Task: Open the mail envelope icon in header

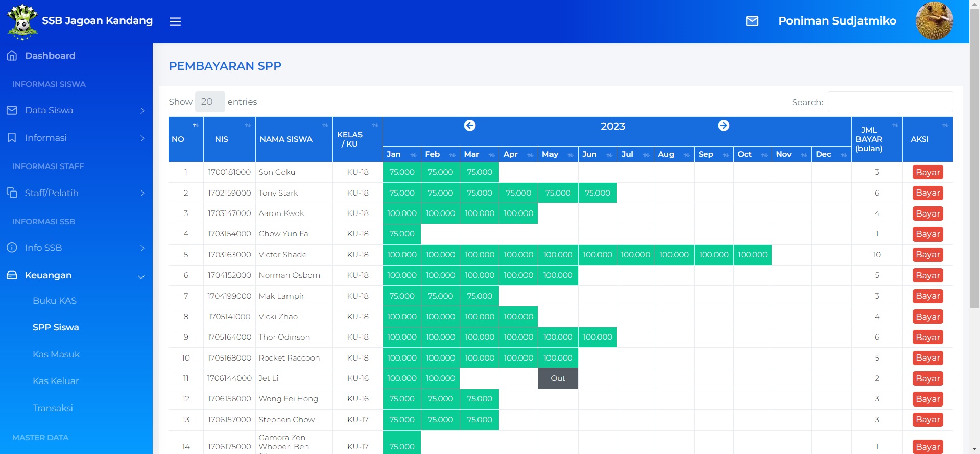Action: tap(752, 21)
